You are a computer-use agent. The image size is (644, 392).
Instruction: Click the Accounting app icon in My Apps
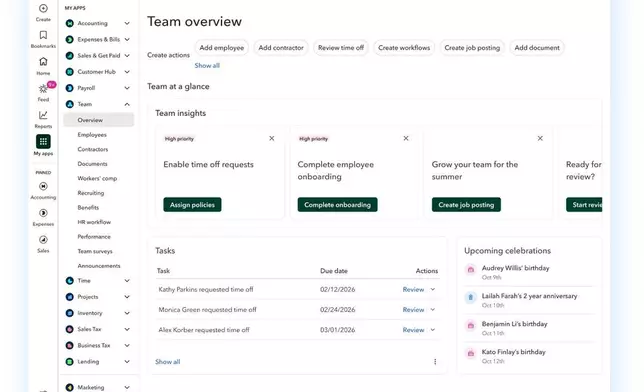(x=70, y=23)
